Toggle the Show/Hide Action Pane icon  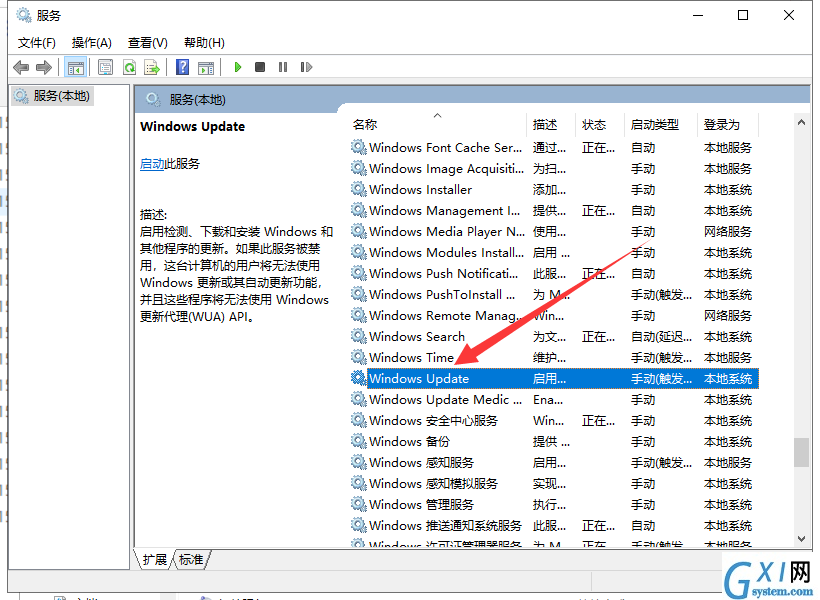coord(206,67)
